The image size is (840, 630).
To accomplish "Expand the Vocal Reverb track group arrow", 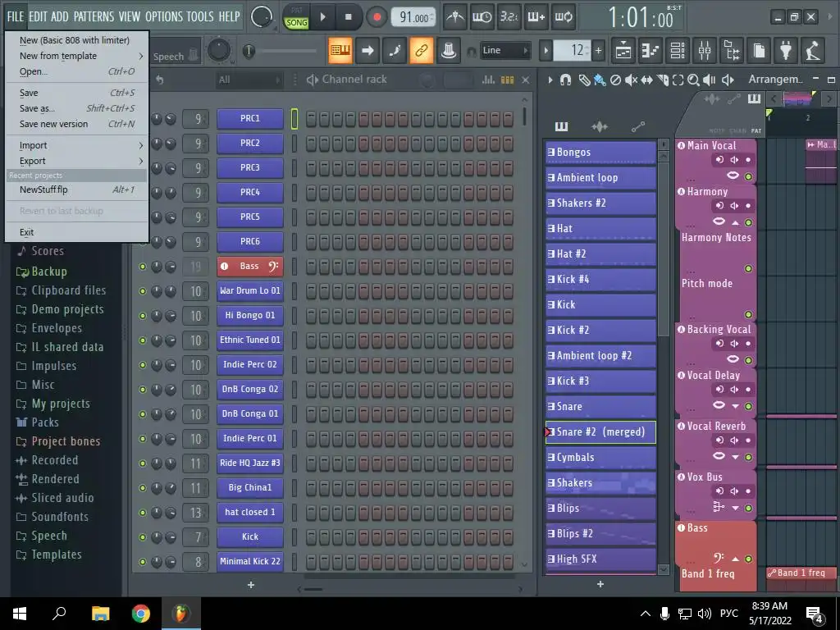I will [735, 457].
